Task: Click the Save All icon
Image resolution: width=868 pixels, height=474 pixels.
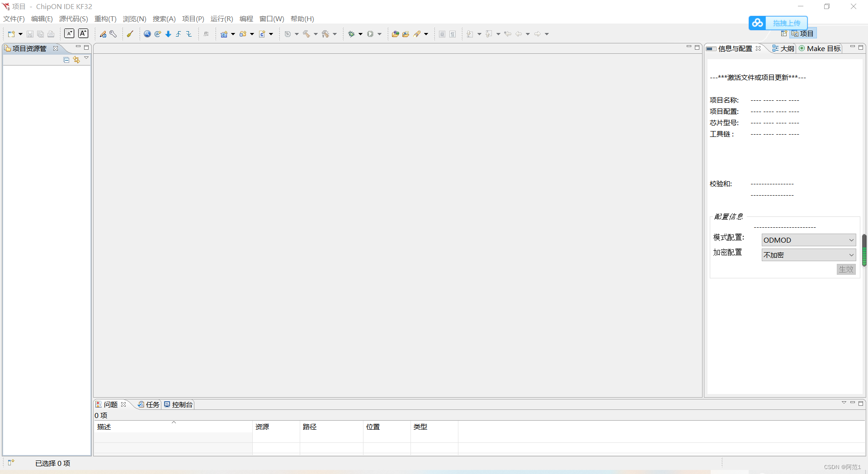Action: 40,34
